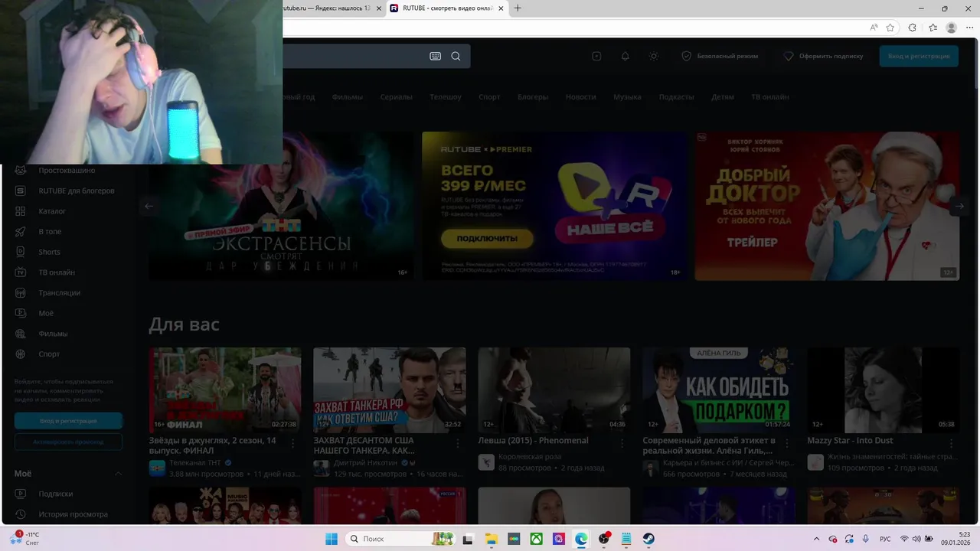The width and height of the screenshot is (980, 551).
Task: Open browser settings three-dots menu
Action: point(970,28)
